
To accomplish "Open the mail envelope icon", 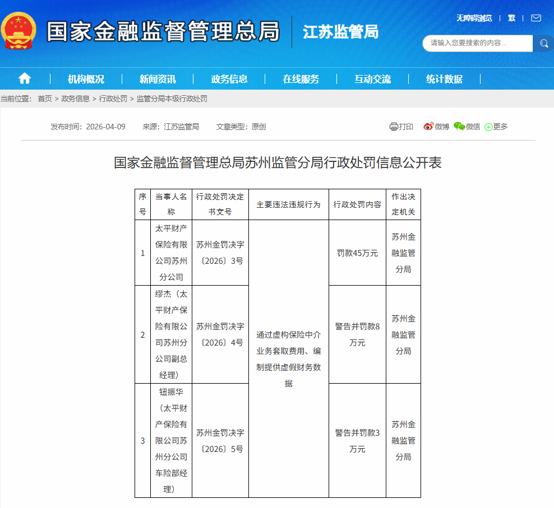I will 536,18.
